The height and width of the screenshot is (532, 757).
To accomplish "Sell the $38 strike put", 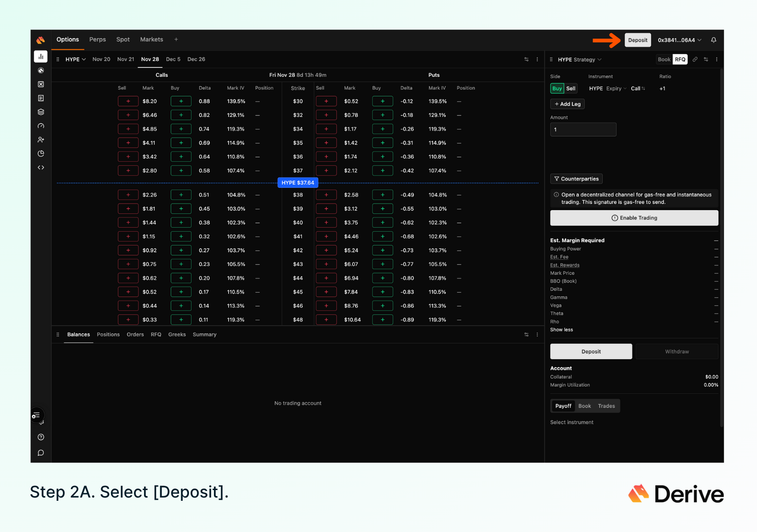I will click(326, 195).
